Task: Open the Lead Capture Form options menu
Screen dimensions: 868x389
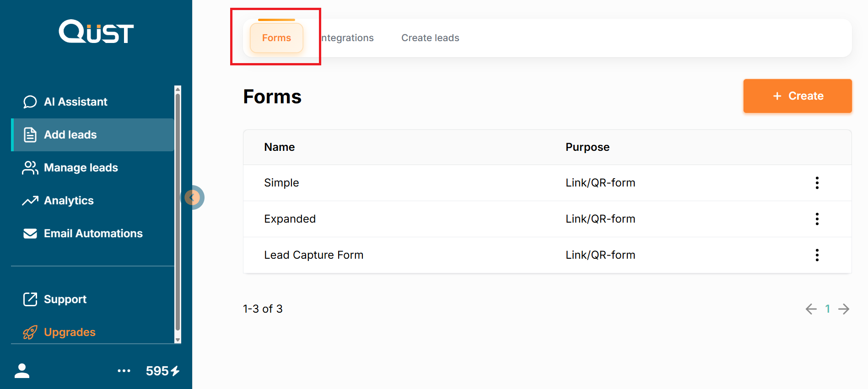Action: point(817,255)
